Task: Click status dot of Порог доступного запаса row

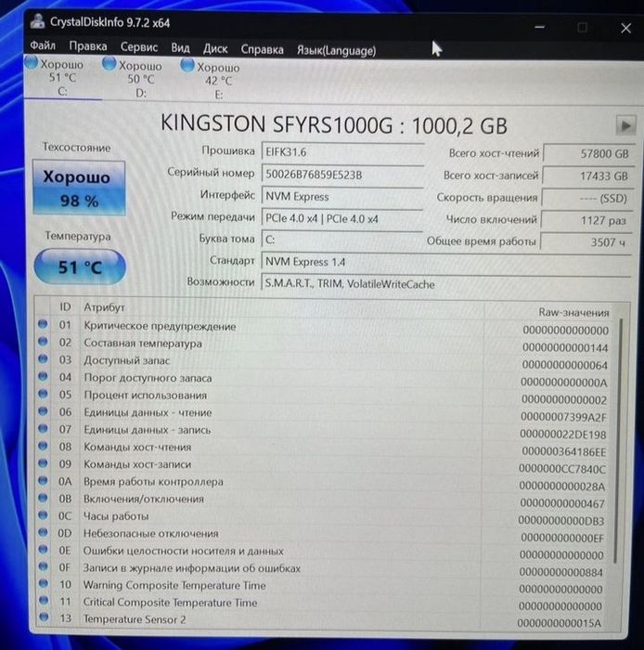Action: pyautogui.click(x=43, y=376)
